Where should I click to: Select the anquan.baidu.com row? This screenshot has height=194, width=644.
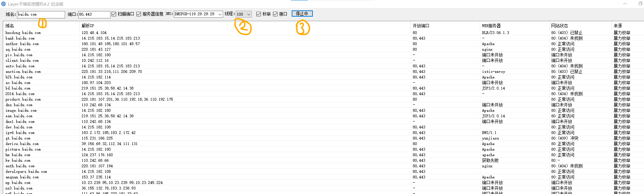[x=324, y=177]
